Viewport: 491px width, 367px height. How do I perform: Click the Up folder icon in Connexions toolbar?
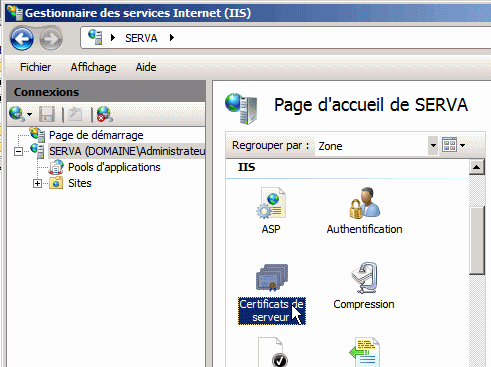75,114
